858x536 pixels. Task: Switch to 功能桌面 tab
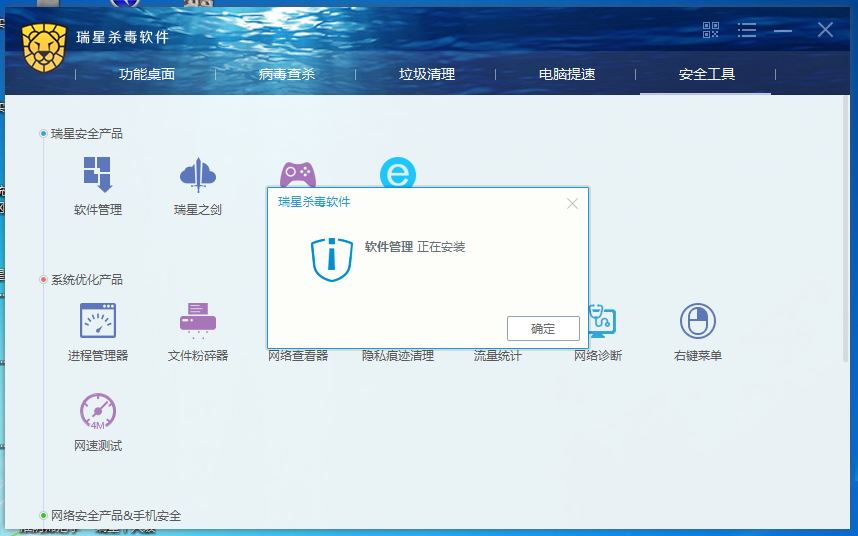(x=147, y=74)
